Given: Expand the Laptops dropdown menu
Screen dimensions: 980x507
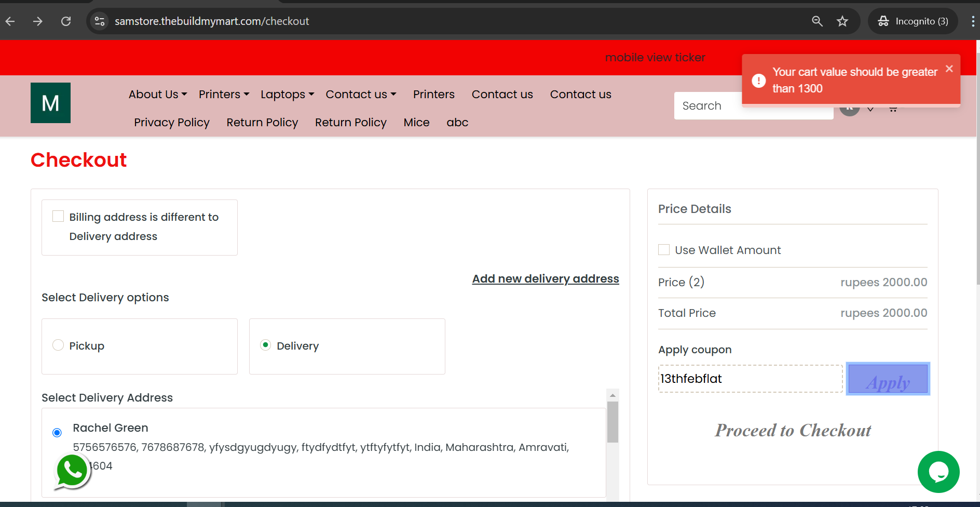Looking at the screenshot, I should pyautogui.click(x=288, y=95).
